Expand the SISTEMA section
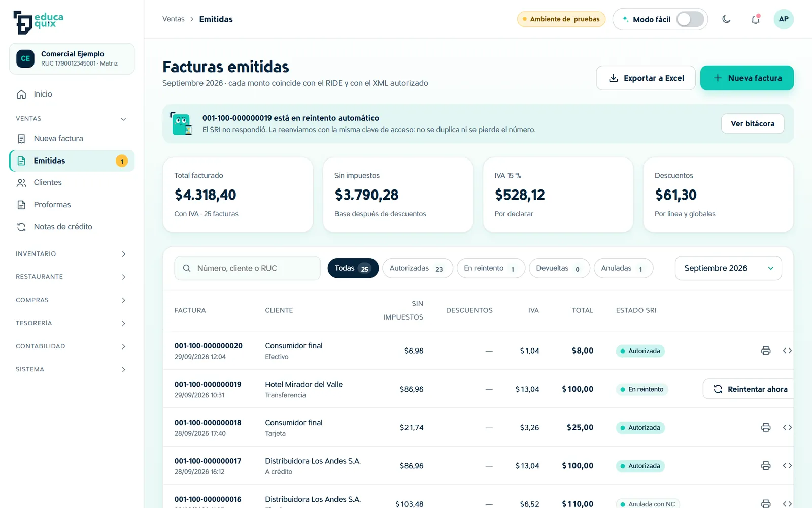This screenshot has width=812, height=508. pyautogui.click(x=72, y=369)
